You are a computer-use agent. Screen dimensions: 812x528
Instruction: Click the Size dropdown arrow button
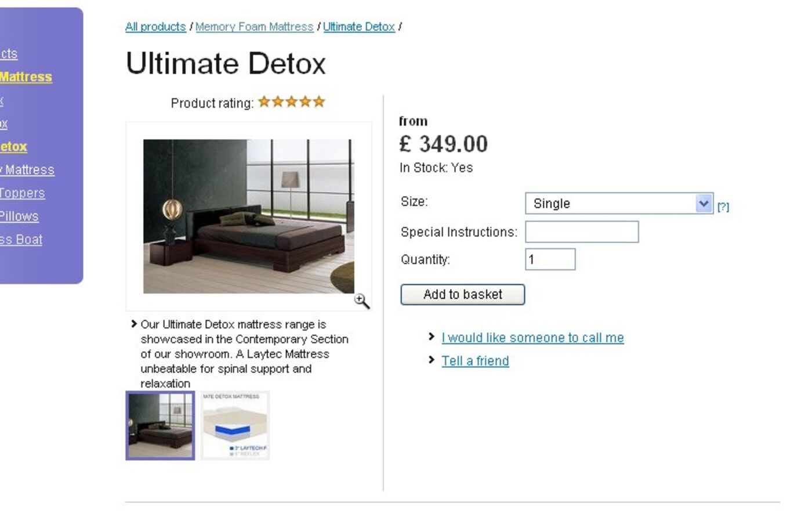point(704,203)
